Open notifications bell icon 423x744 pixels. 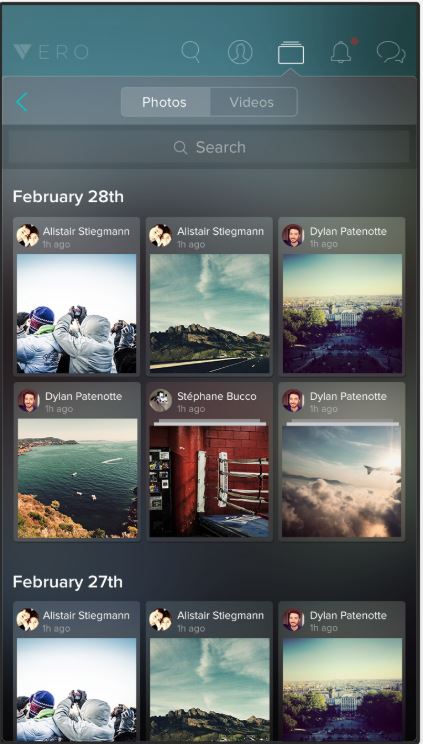(342, 51)
